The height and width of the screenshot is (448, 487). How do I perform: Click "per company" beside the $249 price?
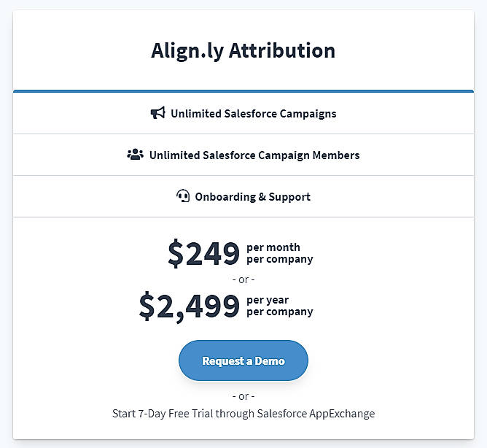click(x=280, y=259)
